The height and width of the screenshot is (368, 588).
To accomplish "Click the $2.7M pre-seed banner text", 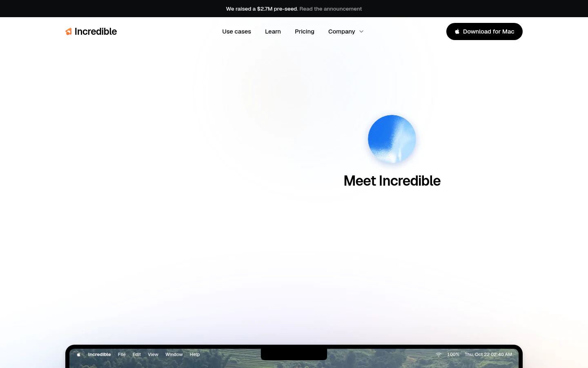I will 262,9.
